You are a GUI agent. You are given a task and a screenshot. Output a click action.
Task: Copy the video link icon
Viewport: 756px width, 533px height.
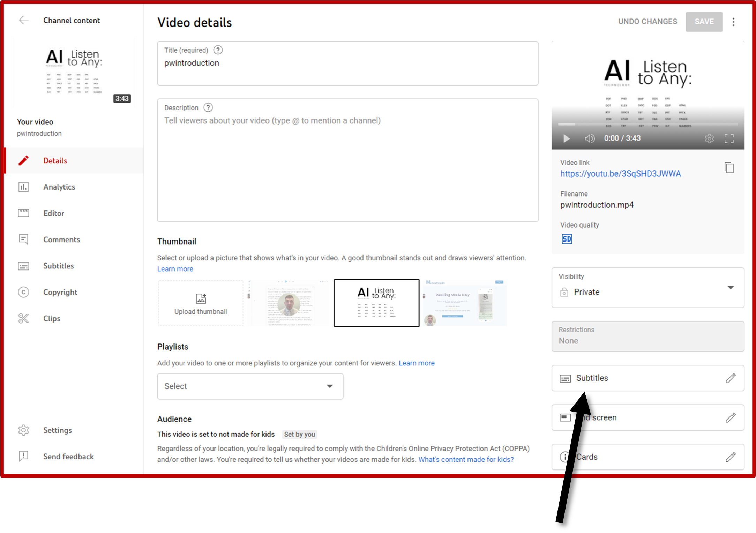click(x=729, y=168)
